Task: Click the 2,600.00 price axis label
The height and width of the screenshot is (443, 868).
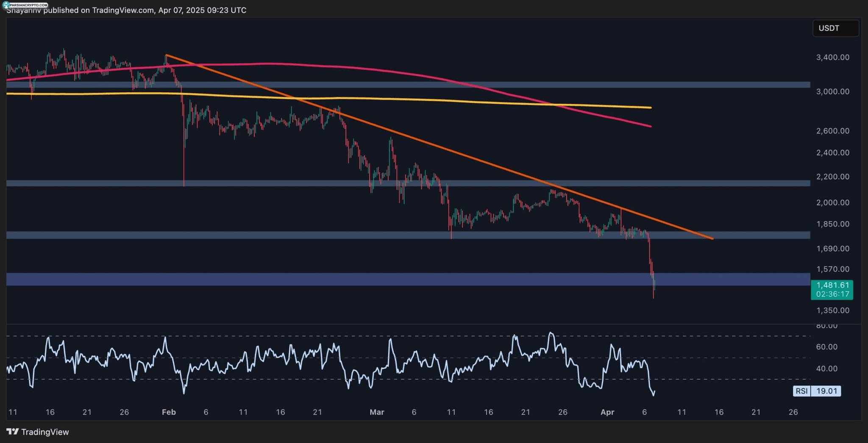Action: tap(832, 131)
